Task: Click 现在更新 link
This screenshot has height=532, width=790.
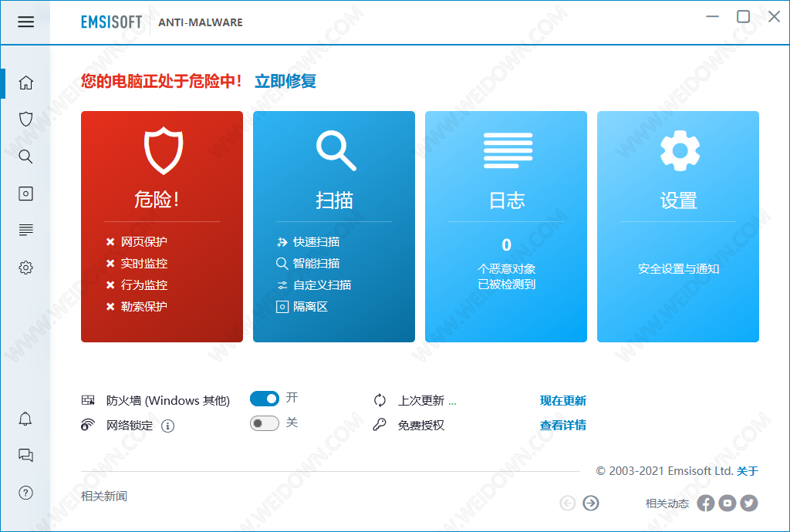Action: tap(563, 401)
